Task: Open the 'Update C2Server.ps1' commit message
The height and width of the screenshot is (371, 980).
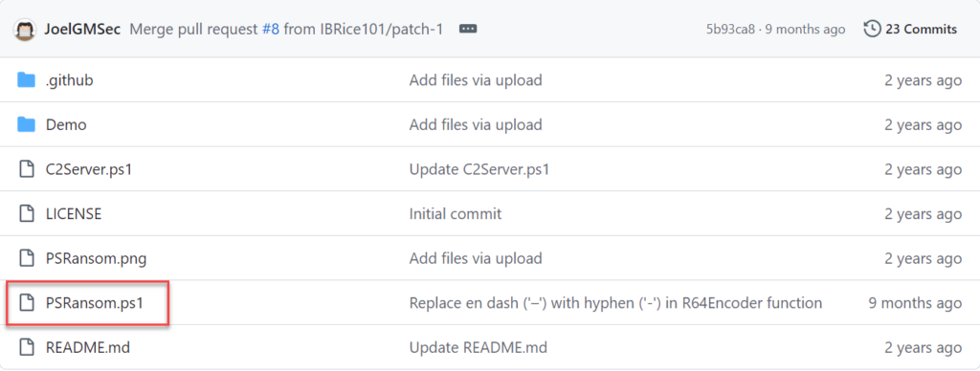Action: tap(479, 169)
